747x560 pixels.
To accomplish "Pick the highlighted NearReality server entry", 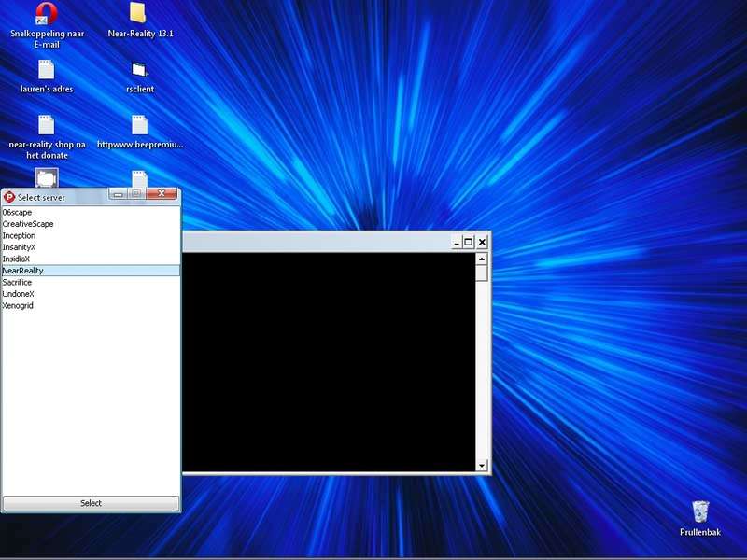I will click(91, 271).
